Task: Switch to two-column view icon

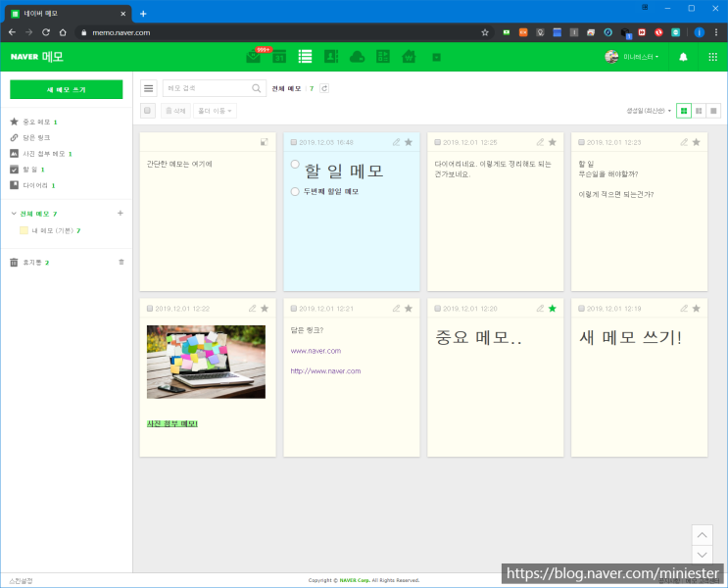Action: point(699,111)
